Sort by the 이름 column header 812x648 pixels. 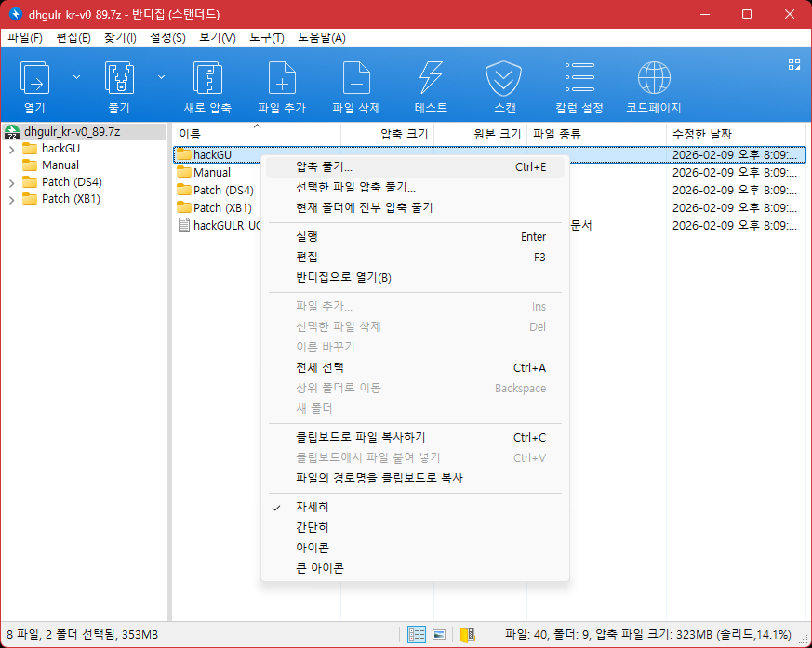click(257, 134)
